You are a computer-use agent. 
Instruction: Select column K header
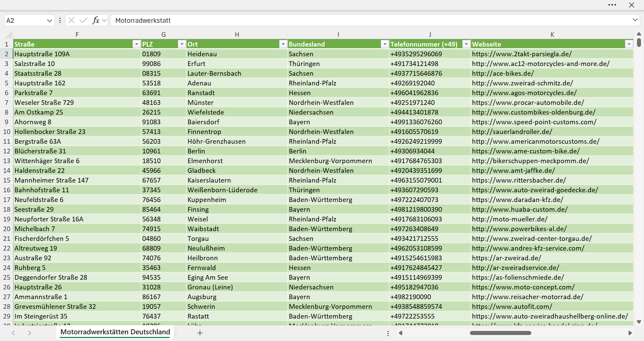click(x=552, y=35)
